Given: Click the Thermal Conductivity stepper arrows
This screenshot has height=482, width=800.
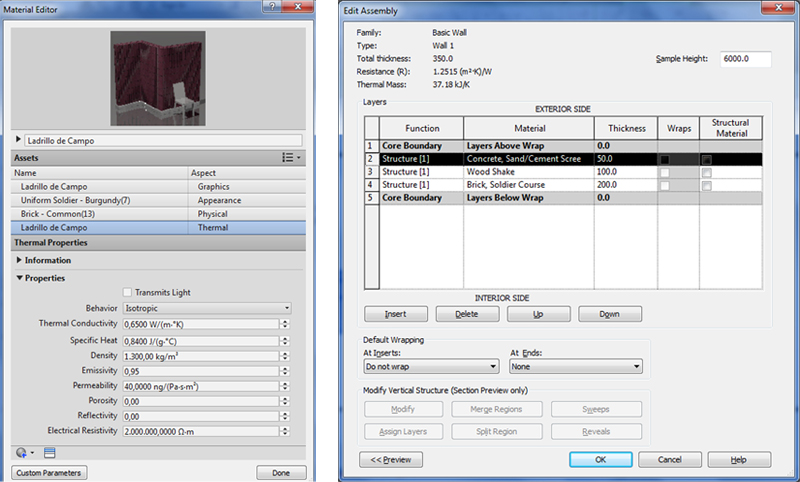Looking at the screenshot, I should pyautogui.click(x=285, y=324).
